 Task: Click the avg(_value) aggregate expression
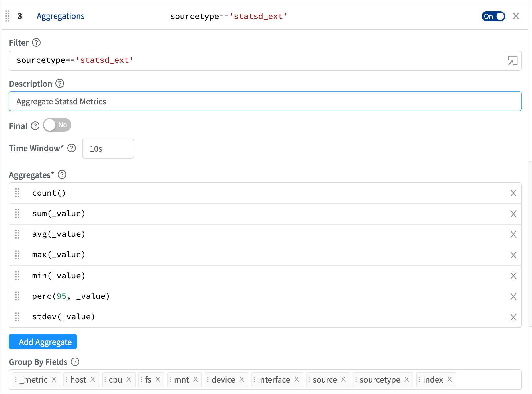[59, 234]
